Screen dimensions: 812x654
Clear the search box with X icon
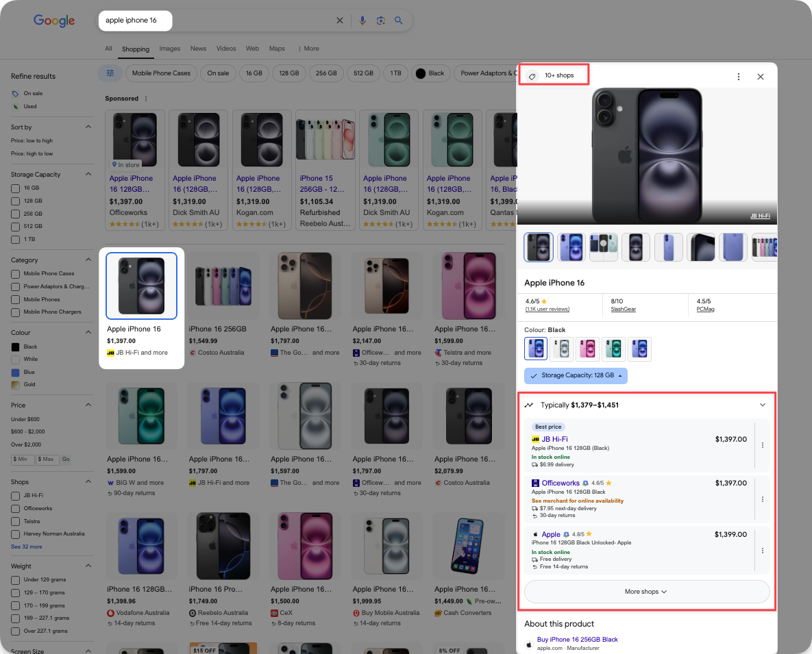pyautogui.click(x=340, y=21)
